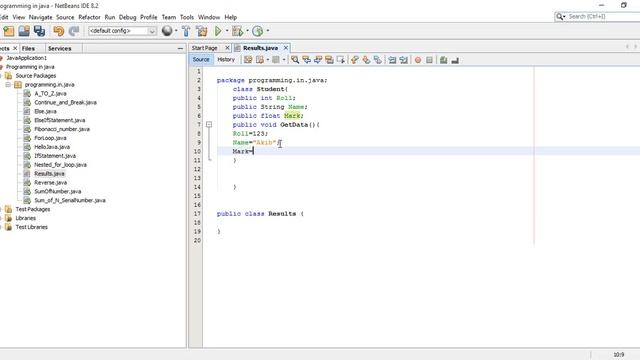Open the Navigate menu
The height and width of the screenshot is (360, 640).
40,17
